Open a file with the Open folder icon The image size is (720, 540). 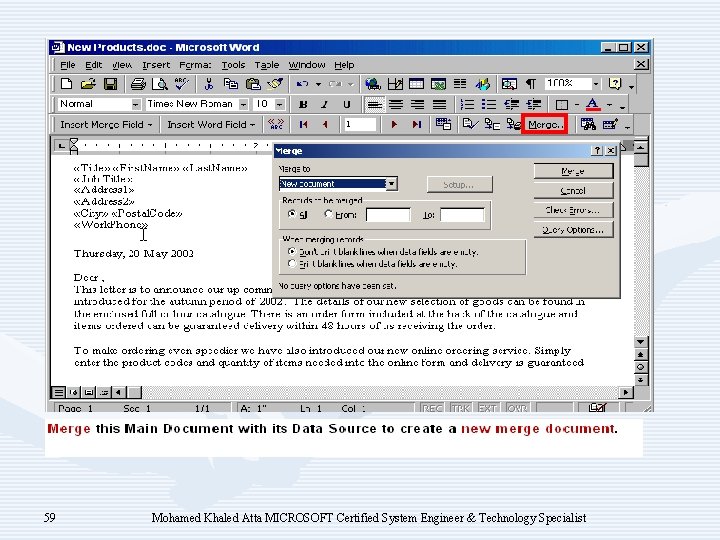point(88,84)
